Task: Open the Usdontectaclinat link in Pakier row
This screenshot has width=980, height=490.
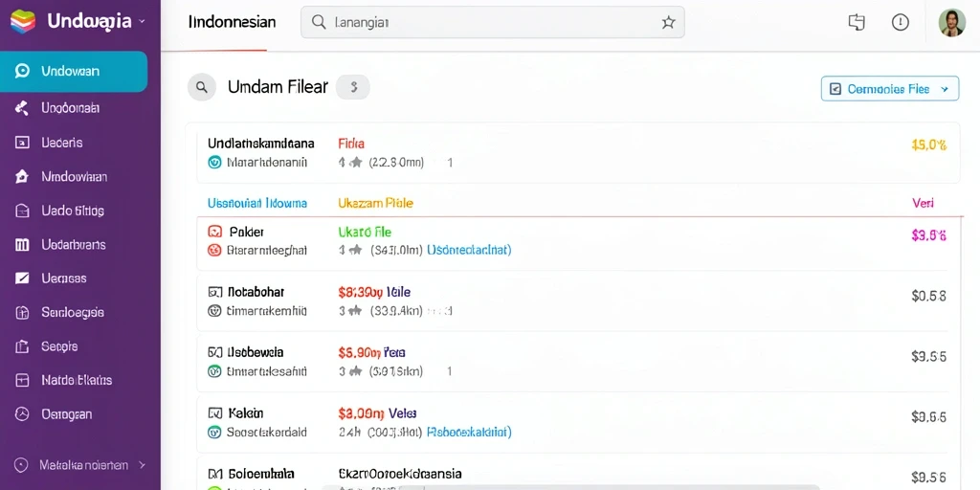Action: click(x=469, y=250)
